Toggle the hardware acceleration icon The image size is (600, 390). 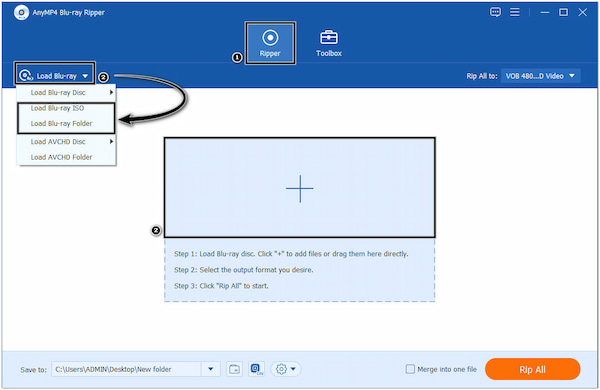(x=256, y=369)
